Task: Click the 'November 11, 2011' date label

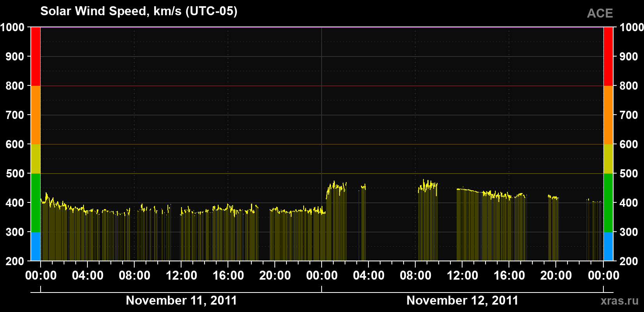Action: coord(181,300)
